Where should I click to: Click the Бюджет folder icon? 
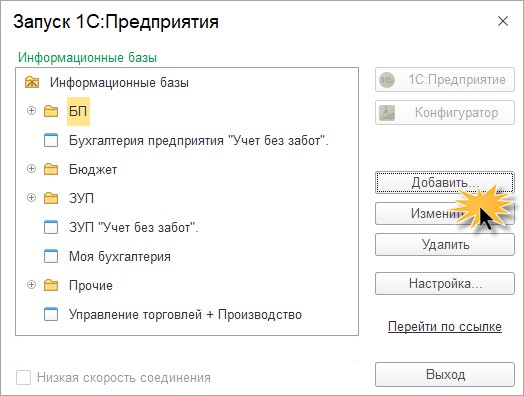pos(51,169)
